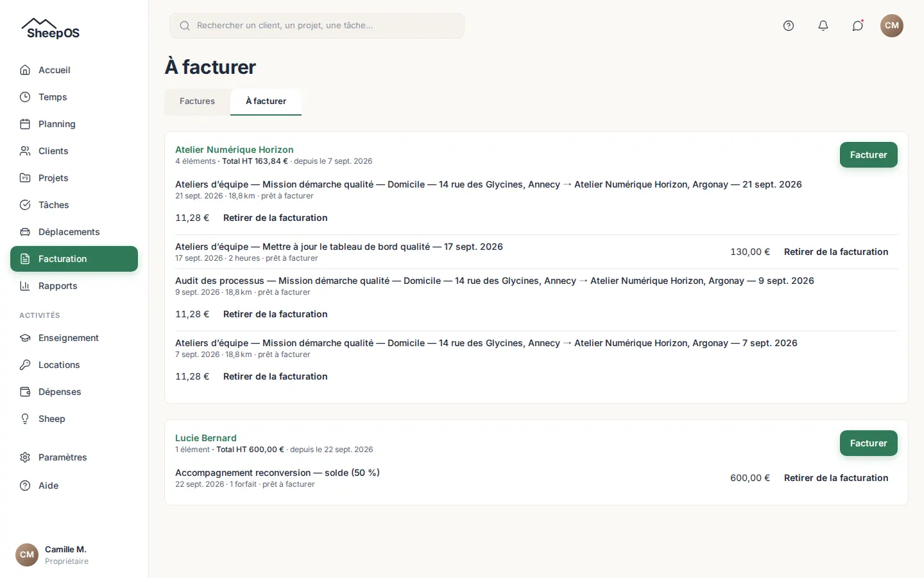Select the À facturer tab
The width and height of the screenshot is (924, 578).
(x=266, y=101)
